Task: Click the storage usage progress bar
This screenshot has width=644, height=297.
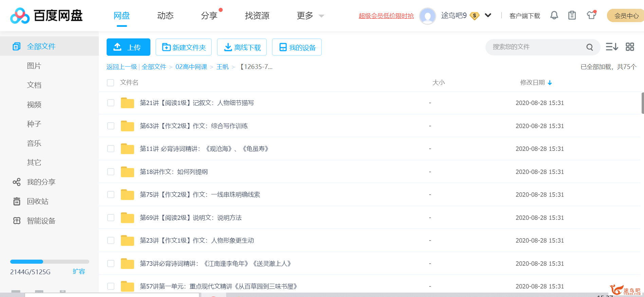Action: 50,262
